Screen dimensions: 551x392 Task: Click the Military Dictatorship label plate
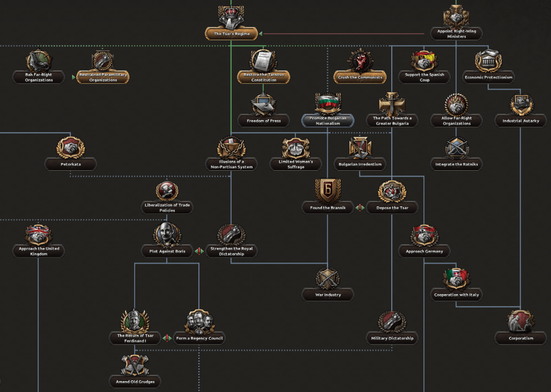(392, 338)
